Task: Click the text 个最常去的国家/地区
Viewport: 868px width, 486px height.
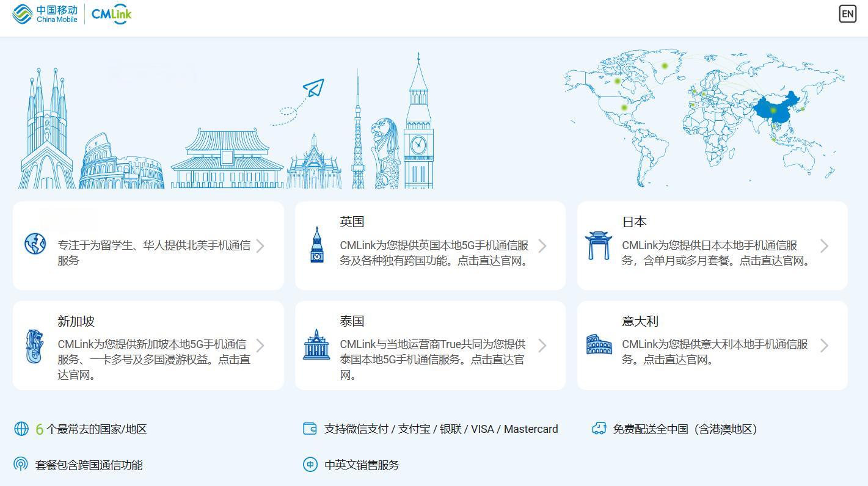Action: point(97,429)
